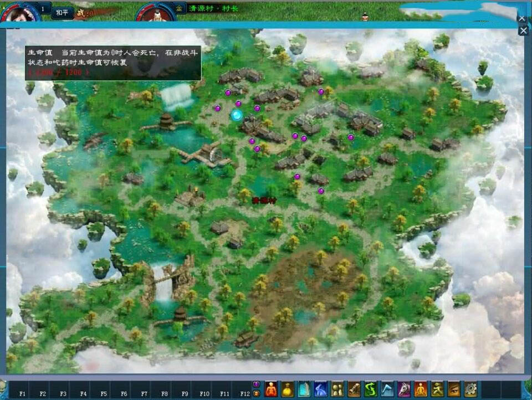Click the brown scroll icon
Screen dimensions: 532x400
click(x=354, y=389)
